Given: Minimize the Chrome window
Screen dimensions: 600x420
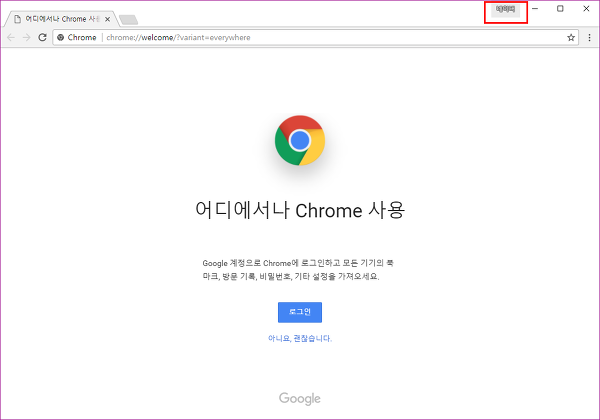Looking at the screenshot, I should click(535, 8).
